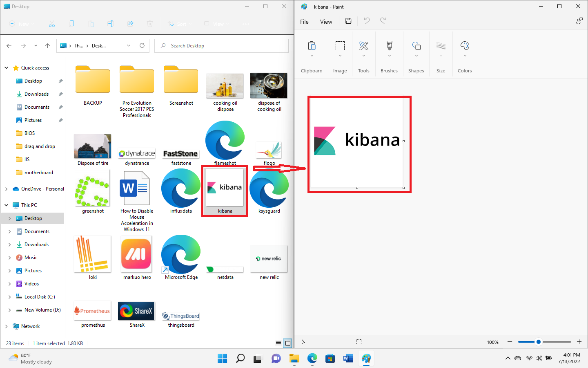Open Videos under This PC
588x368 pixels.
pos(31,284)
